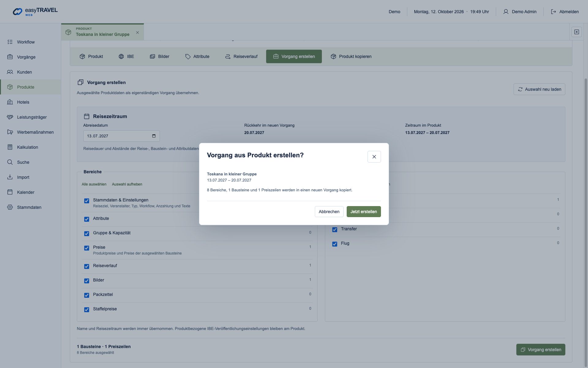The width and height of the screenshot is (588, 368).
Task: Click the bottom Vorgang erstellen button
Action: 541,350
